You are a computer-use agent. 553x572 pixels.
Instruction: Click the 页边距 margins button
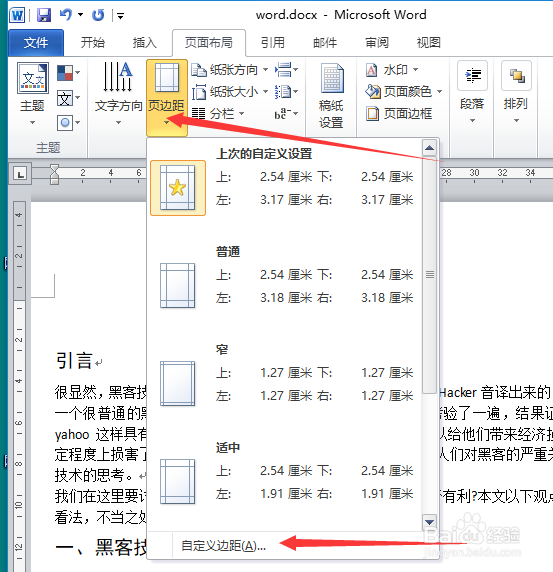[167, 98]
